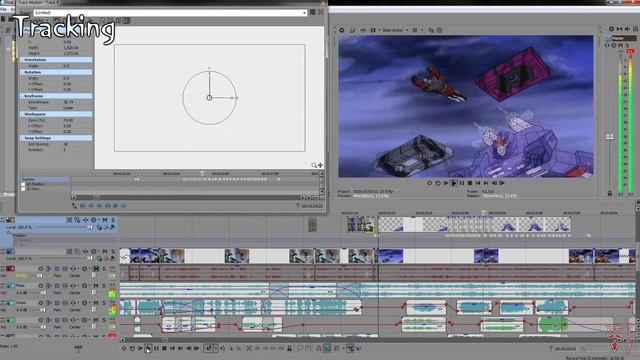
Task: Collapse the Rotation section
Action: coord(56,72)
